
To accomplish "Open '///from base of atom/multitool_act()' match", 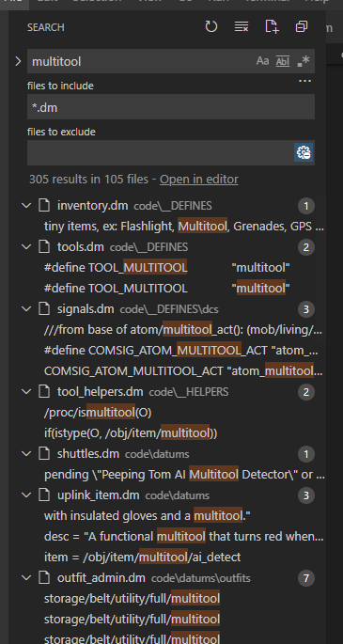I will click(183, 329).
